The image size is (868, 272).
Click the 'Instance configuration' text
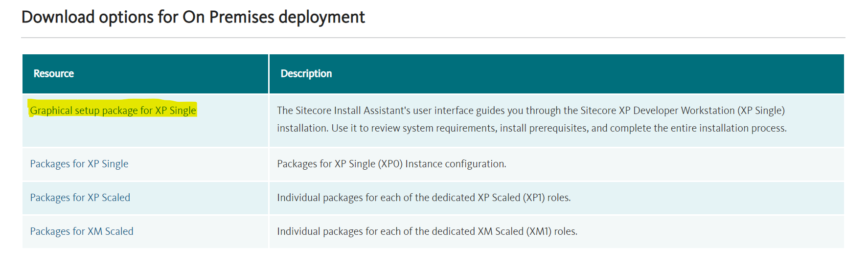pyautogui.click(x=456, y=164)
